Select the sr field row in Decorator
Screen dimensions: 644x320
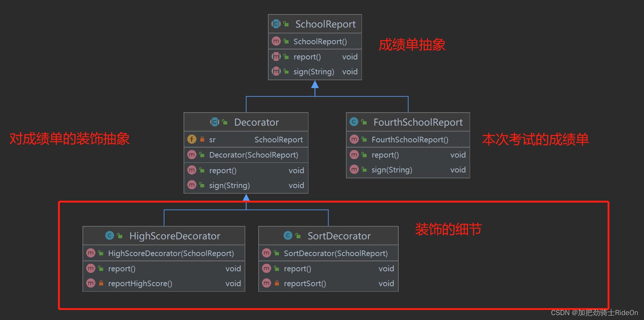pos(246,139)
